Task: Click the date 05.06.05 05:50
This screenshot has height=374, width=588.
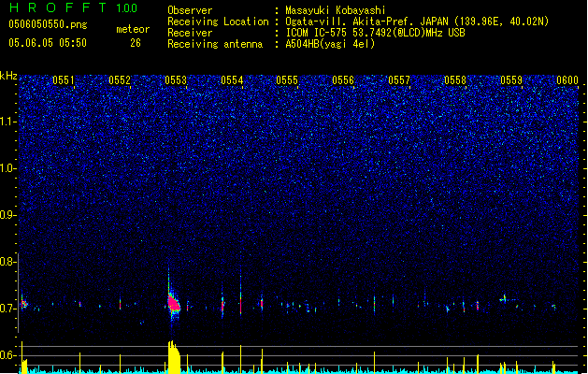Action: click(x=48, y=43)
